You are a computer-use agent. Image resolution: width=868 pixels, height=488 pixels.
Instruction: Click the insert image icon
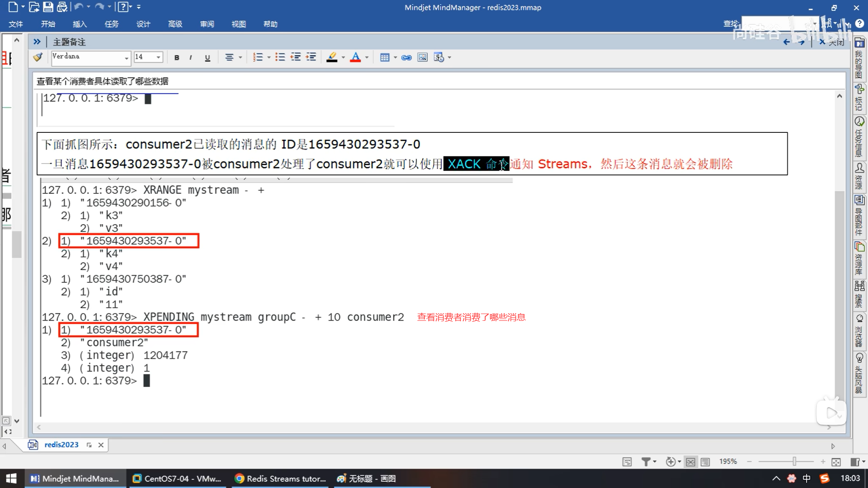coord(422,57)
